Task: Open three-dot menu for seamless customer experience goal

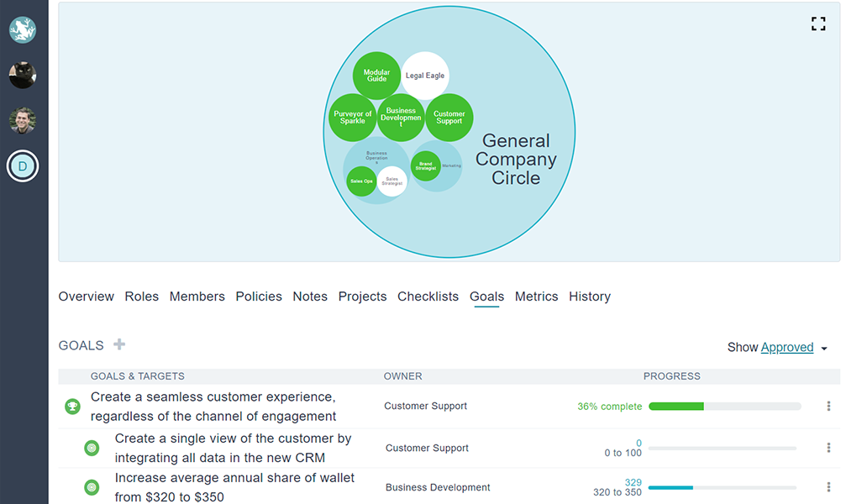Action: coord(828,407)
